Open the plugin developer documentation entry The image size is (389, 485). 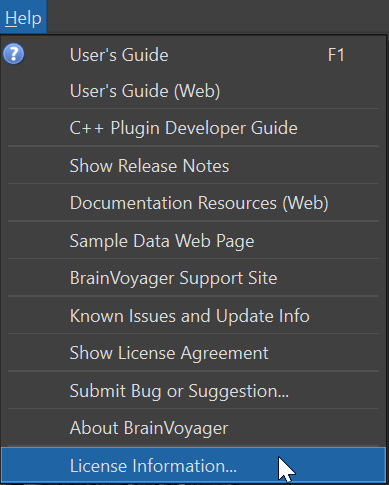pyautogui.click(x=193, y=128)
